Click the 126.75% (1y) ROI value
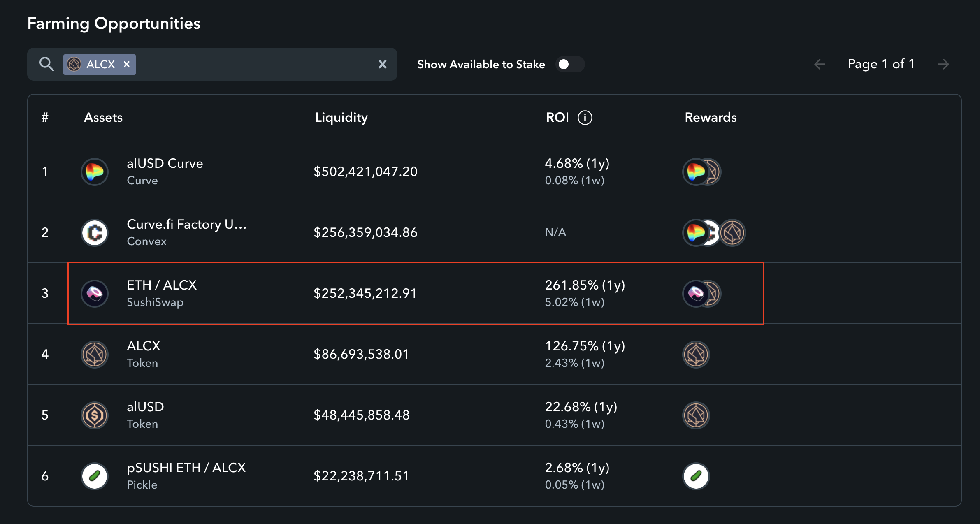 (x=585, y=346)
